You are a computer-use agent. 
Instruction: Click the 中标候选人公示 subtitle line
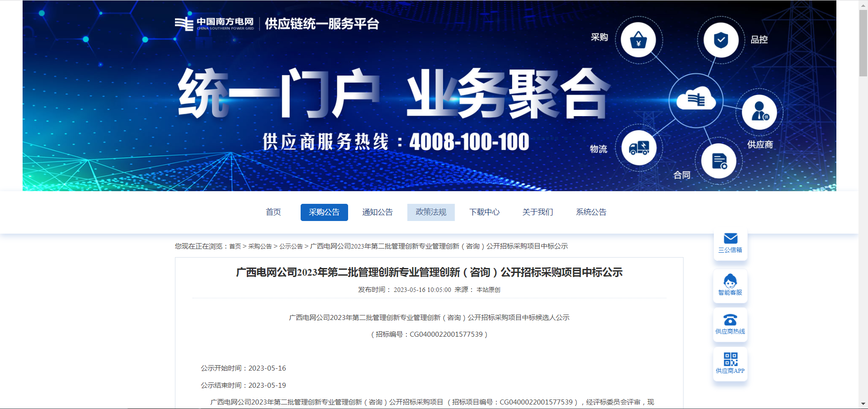[429, 318]
